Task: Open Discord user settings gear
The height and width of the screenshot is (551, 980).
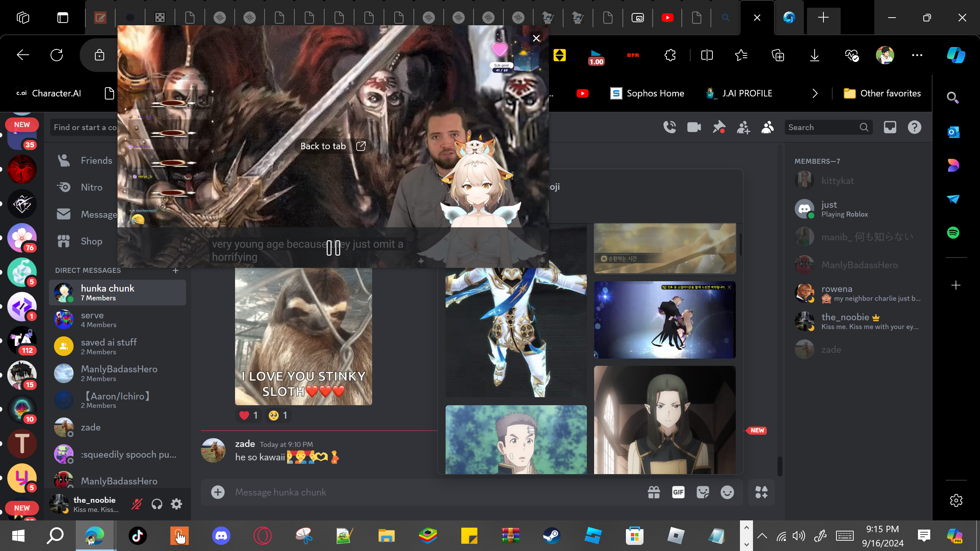Action: 176,504
